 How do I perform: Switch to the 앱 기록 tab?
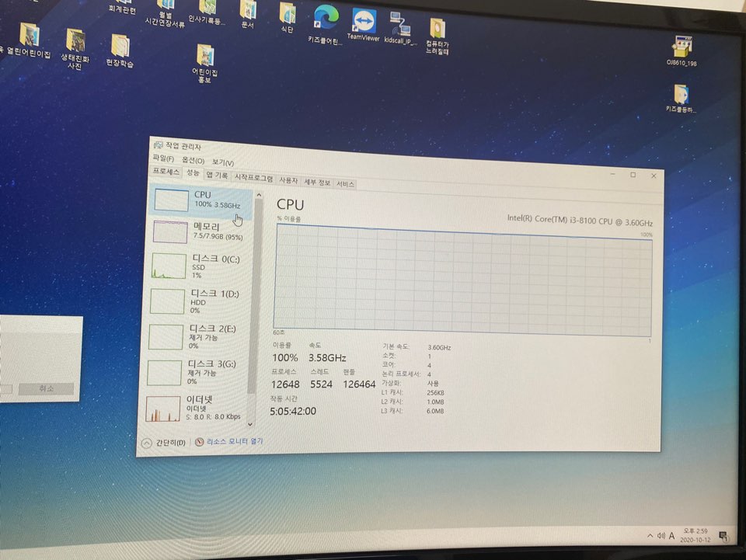[x=217, y=176]
